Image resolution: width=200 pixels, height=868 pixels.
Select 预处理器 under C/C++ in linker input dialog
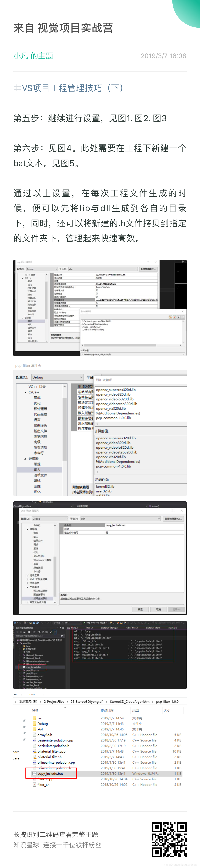(x=40, y=409)
